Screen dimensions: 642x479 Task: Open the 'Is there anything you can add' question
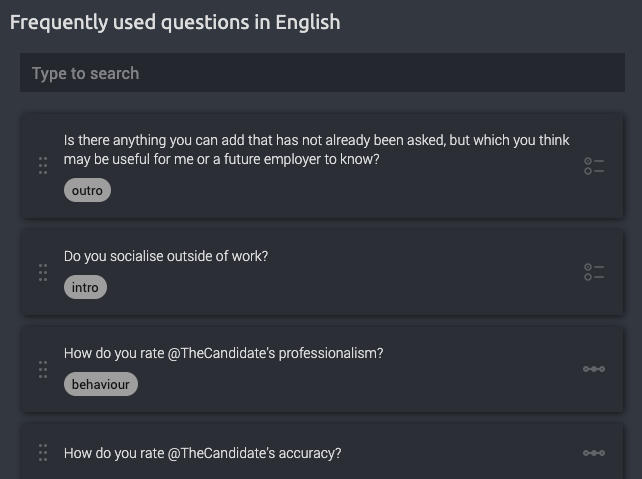click(316, 149)
